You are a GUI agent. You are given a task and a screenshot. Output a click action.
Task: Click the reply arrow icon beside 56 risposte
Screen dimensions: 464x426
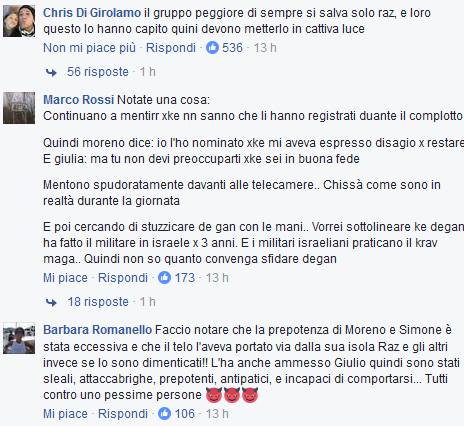tap(51, 72)
